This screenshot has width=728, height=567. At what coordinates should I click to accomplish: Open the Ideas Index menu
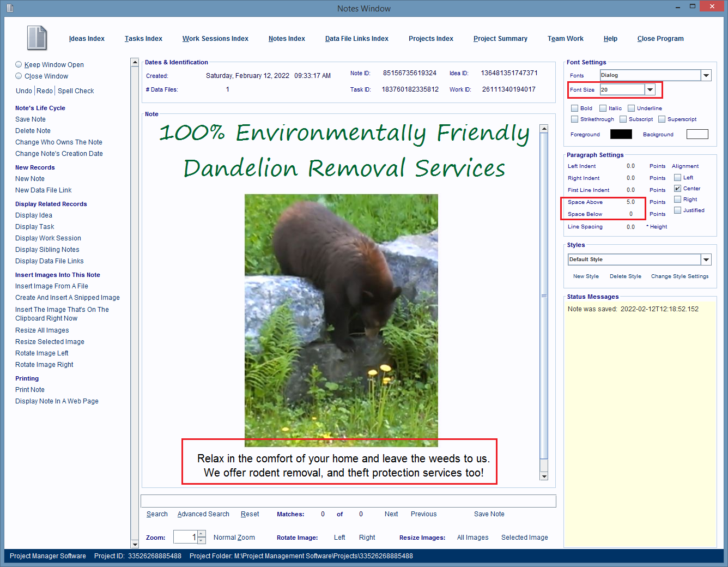tap(87, 39)
